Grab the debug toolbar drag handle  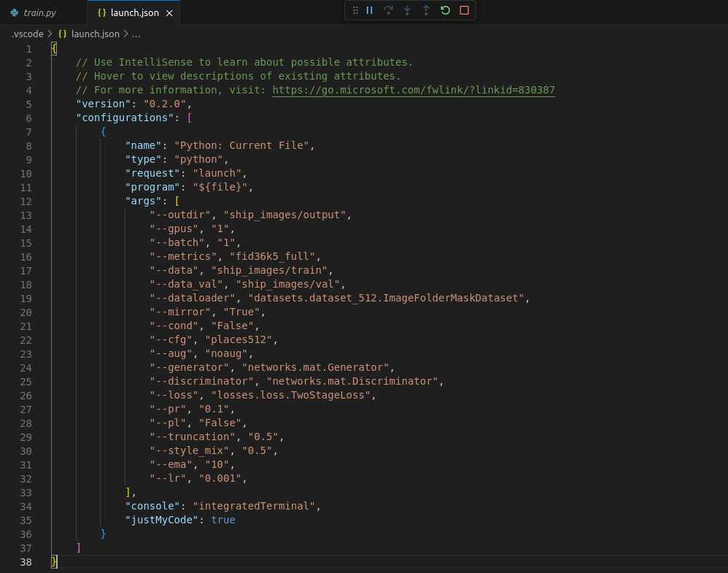click(356, 10)
